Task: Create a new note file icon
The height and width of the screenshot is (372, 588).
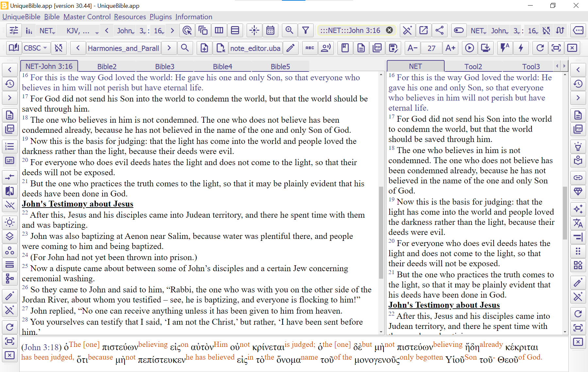Action: click(x=204, y=48)
